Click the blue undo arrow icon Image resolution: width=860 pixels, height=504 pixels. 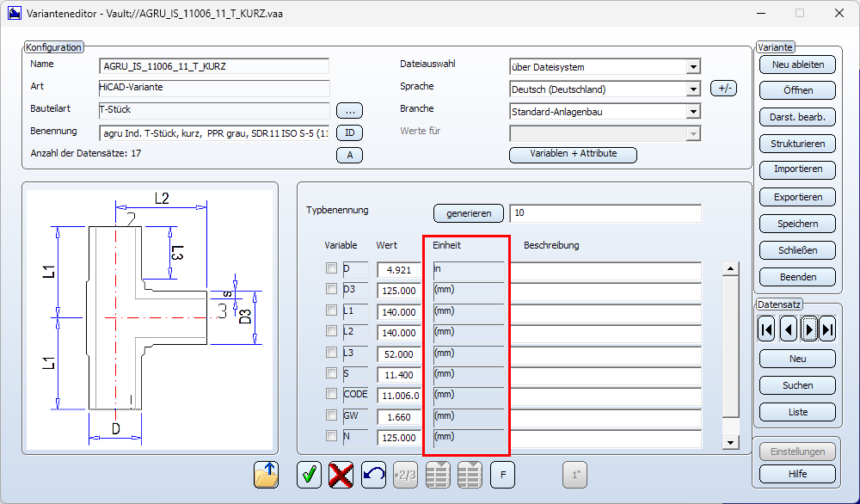tap(373, 475)
